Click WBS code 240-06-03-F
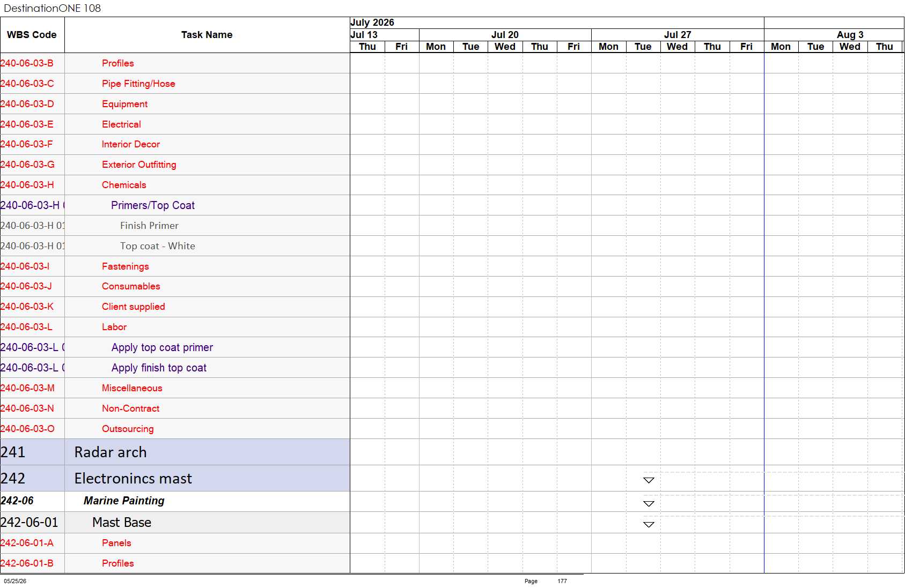 pos(26,144)
